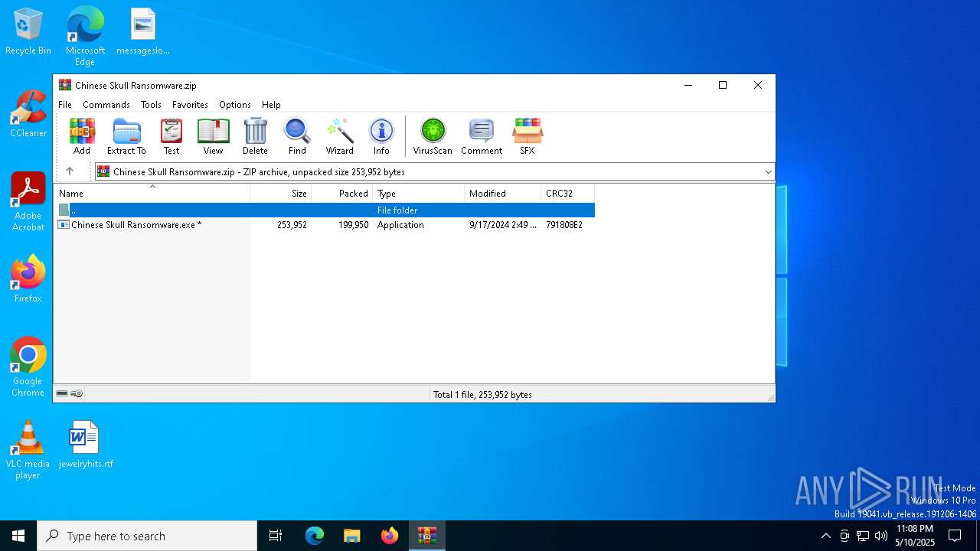Viewport: 980px width, 551px height.
Task: Sort by CRC32 column header
Action: pos(568,194)
